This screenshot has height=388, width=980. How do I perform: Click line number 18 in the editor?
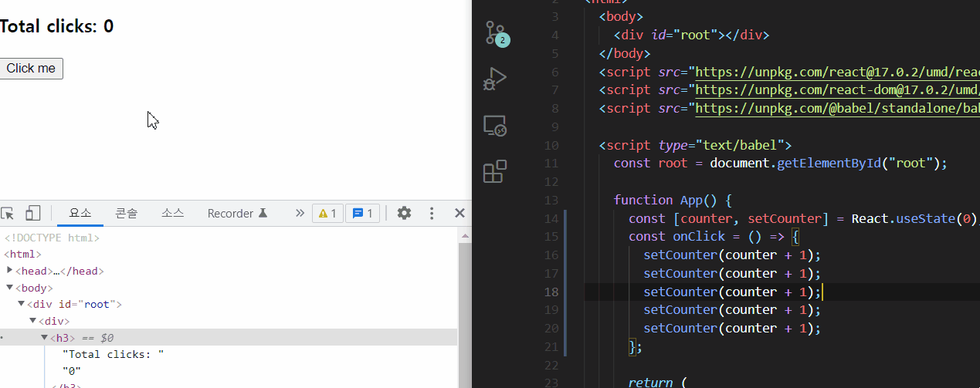click(551, 292)
